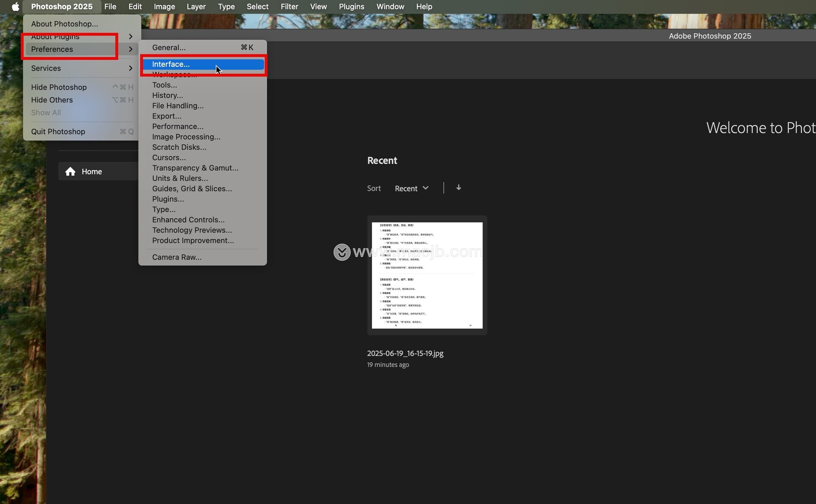Open the Recent sort dropdown
Screen dimensions: 816x504
click(411, 188)
